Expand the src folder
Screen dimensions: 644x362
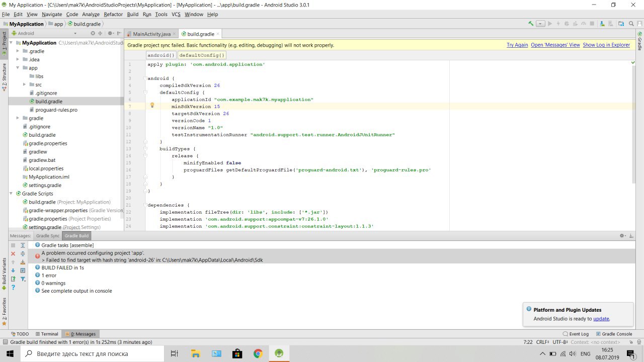25,84
